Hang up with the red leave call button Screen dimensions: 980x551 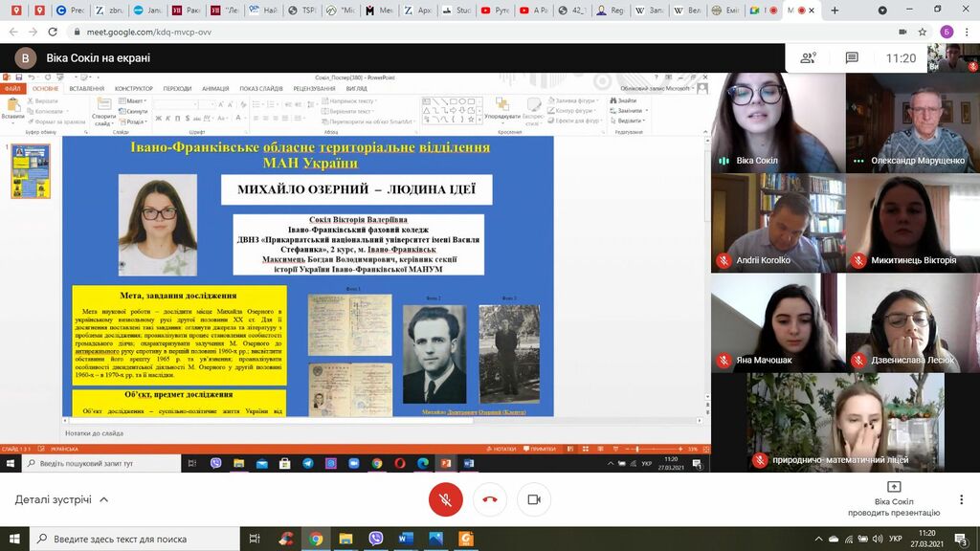tap(490, 499)
